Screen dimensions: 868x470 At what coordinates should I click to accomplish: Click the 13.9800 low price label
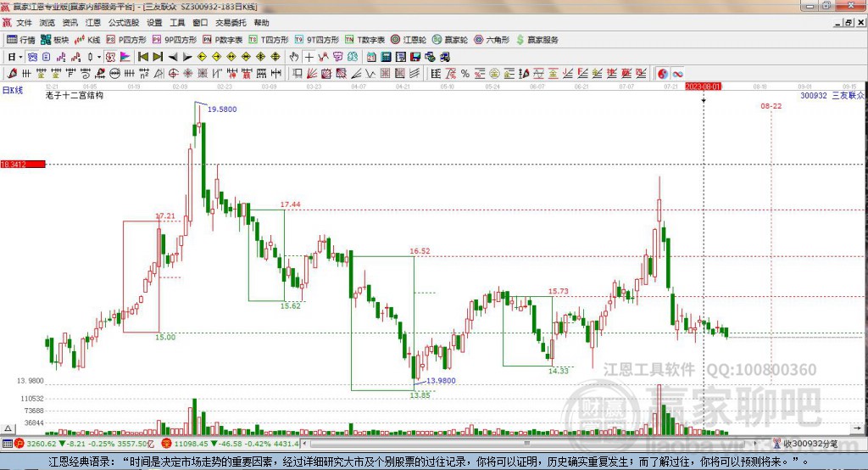(x=441, y=380)
